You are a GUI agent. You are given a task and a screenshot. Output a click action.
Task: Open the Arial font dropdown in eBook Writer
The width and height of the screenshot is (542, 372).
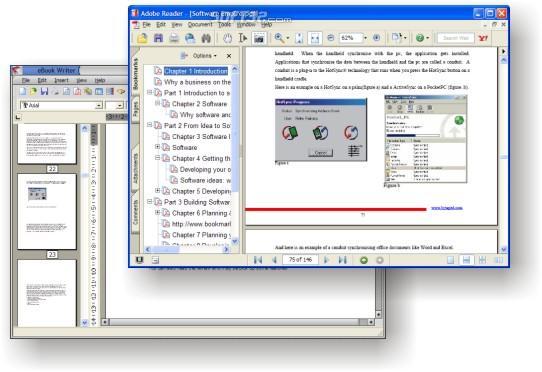(99, 105)
